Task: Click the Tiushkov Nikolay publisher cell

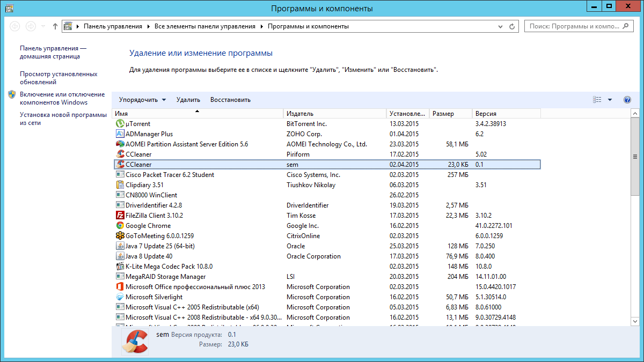Action: 311,185
